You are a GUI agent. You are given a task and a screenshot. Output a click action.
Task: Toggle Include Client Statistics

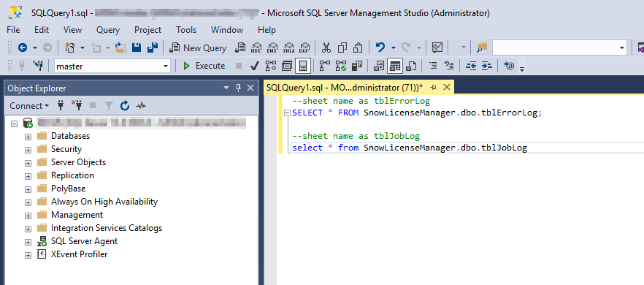357,66
